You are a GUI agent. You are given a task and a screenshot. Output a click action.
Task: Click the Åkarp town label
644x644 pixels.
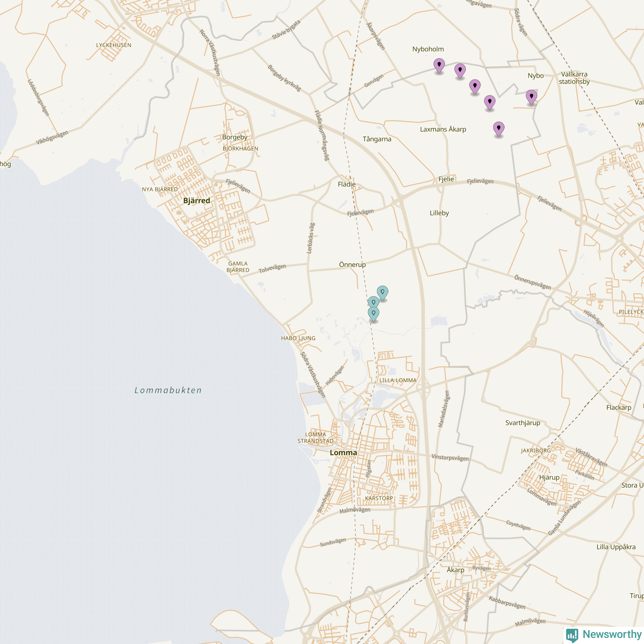tap(456, 570)
